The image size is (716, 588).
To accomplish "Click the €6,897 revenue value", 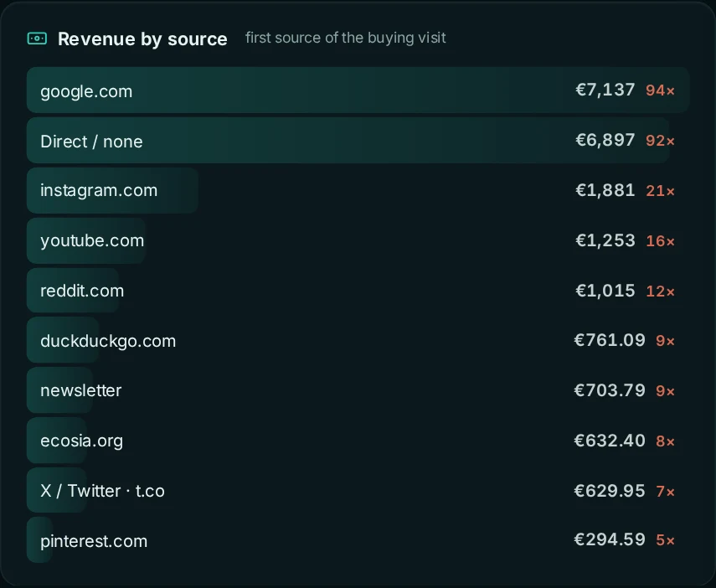I will [605, 140].
